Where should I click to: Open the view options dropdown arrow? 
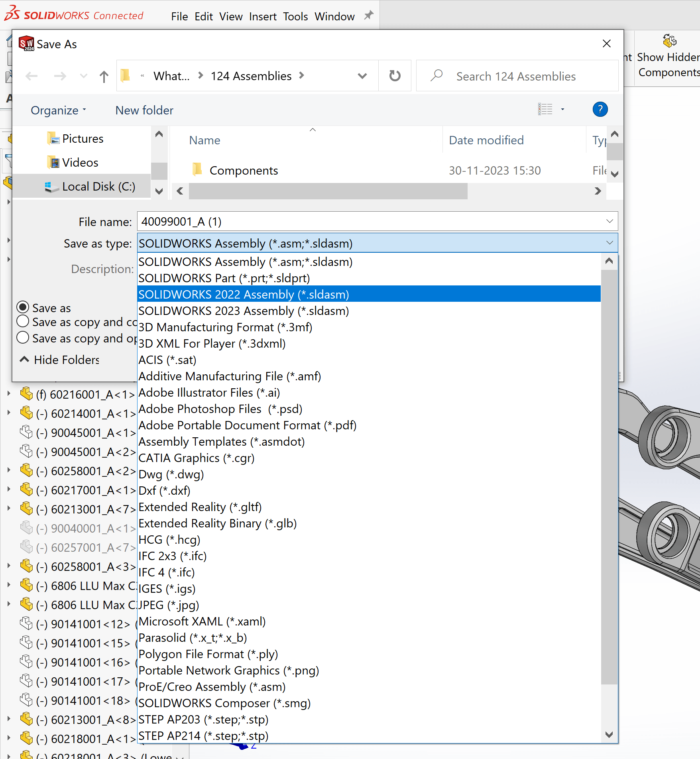(x=562, y=109)
